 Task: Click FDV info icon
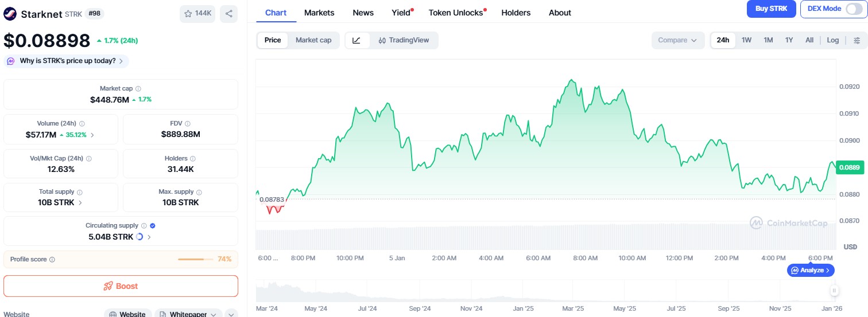(x=188, y=124)
